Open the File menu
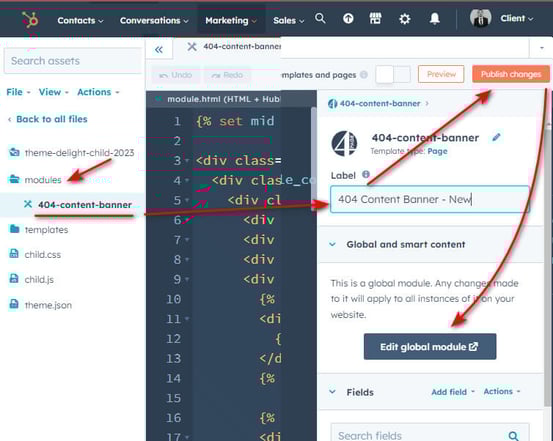Viewport: 553px width, 441px height. point(18,92)
